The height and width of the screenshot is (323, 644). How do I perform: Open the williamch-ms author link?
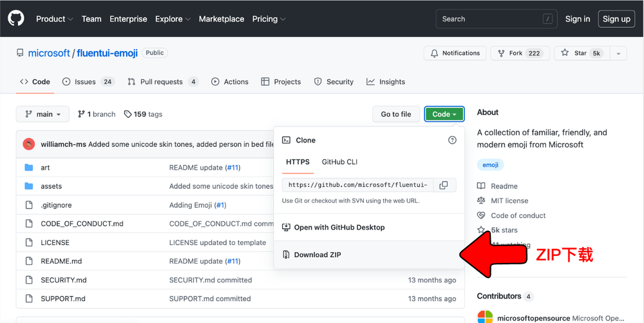(x=64, y=144)
